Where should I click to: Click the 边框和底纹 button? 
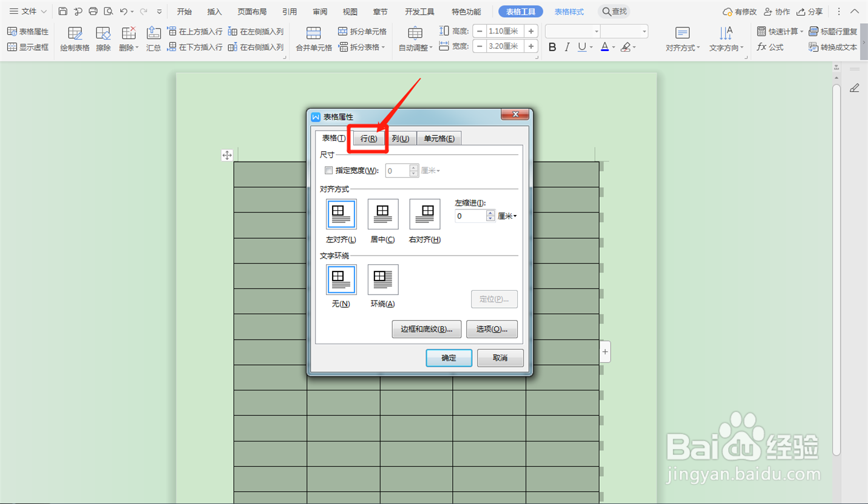point(427,329)
